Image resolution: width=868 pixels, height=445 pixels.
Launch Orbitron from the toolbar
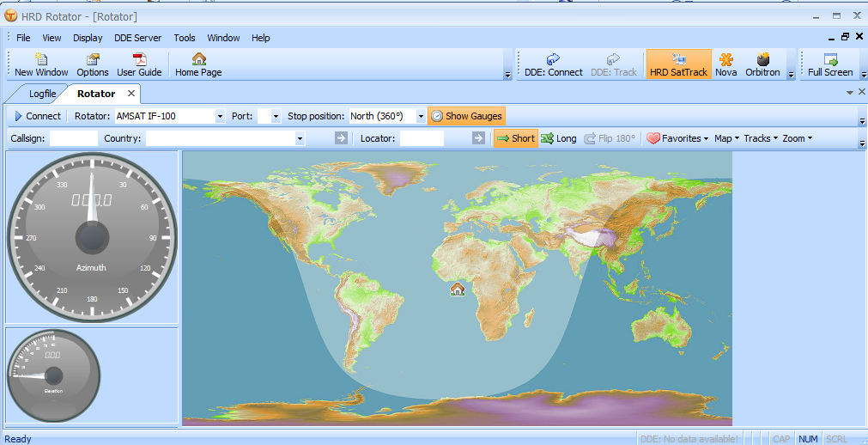[x=762, y=65]
